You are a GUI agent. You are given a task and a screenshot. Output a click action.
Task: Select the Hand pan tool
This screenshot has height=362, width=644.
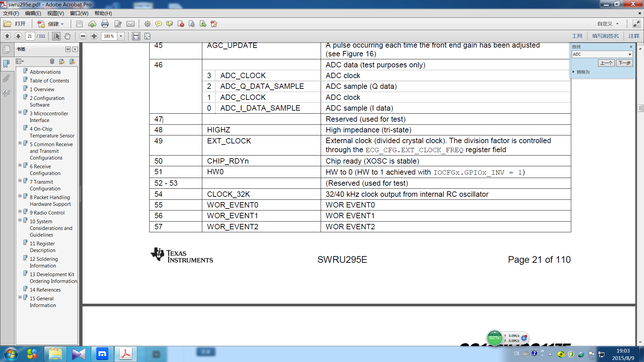click(x=67, y=36)
